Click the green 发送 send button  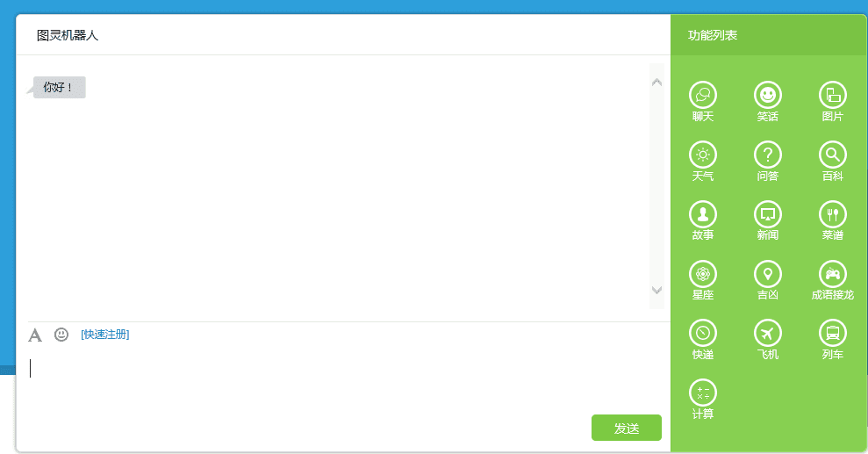point(626,428)
